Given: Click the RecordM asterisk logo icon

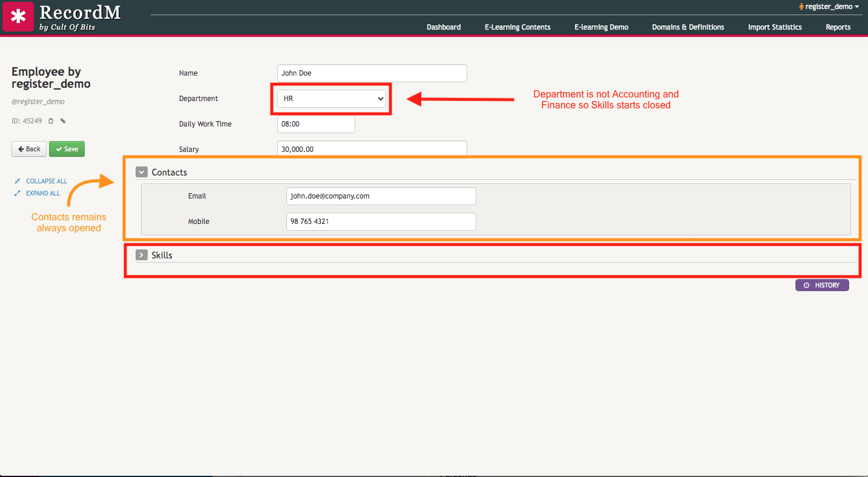Looking at the screenshot, I should coord(18,16).
